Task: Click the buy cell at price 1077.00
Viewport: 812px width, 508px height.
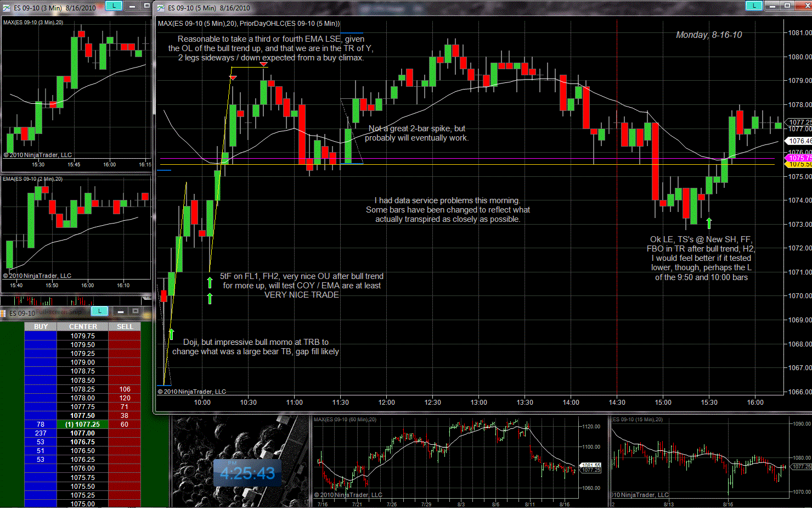Action: click(41, 433)
